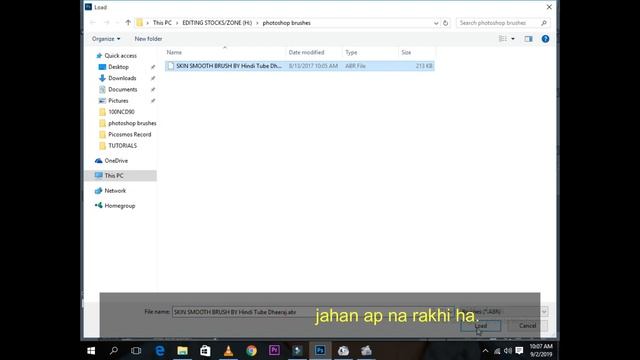Go up one folder level arrow
The height and width of the screenshot is (360, 640).
(x=128, y=23)
